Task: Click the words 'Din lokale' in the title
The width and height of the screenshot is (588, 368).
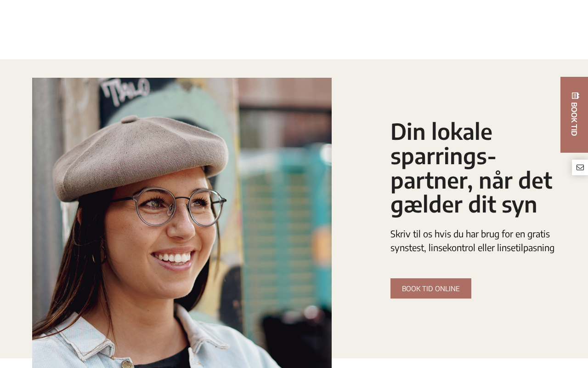Action: coord(441,131)
